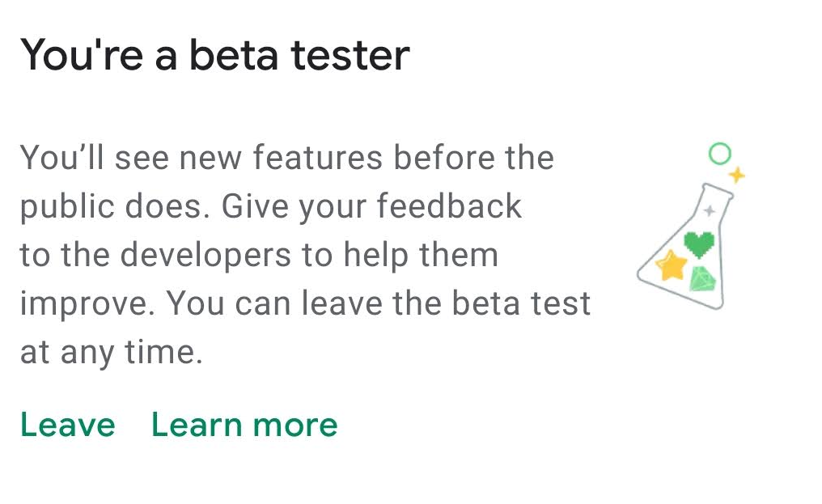
Task: Open the Learn more link
Action: (x=244, y=425)
